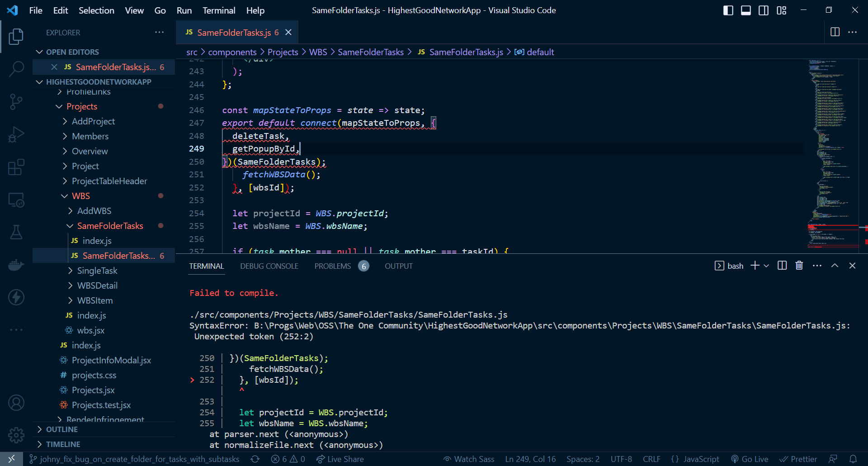Open terminal panel More Actions ellipsis
Viewport: 868px width, 466px height.
coord(817,266)
